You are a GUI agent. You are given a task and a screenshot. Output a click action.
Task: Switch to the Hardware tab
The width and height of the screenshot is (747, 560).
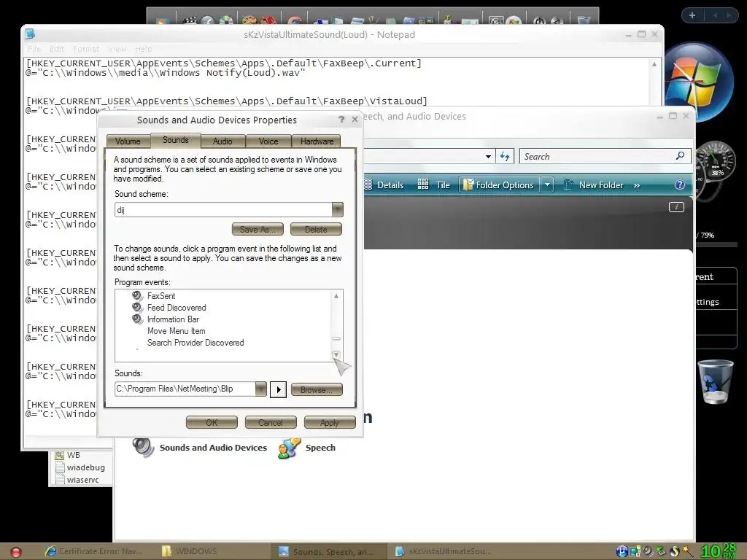[317, 141]
